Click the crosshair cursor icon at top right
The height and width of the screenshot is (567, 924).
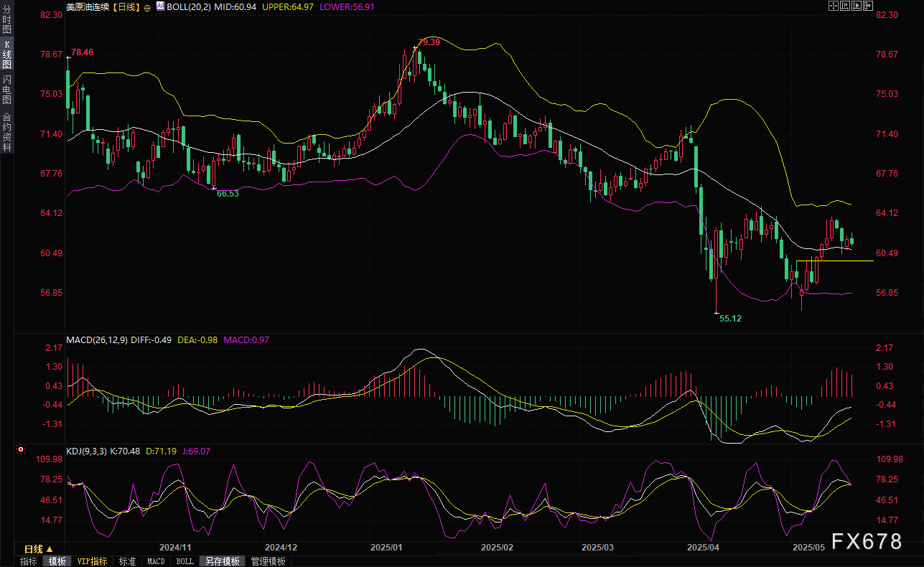pyautogui.click(x=834, y=6)
